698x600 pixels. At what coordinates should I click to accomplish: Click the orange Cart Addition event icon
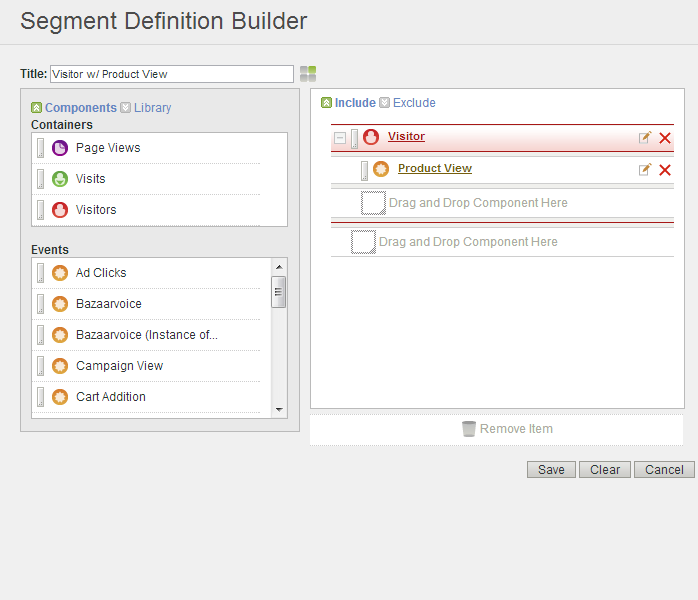coord(60,397)
